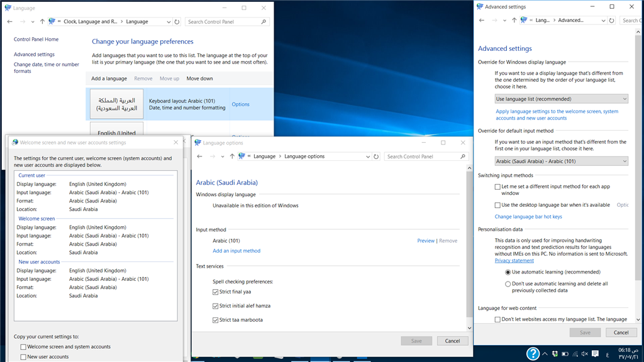Open the Wi-Fi network tray icon
The width and height of the screenshot is (644, 362).
click(575, 354)
